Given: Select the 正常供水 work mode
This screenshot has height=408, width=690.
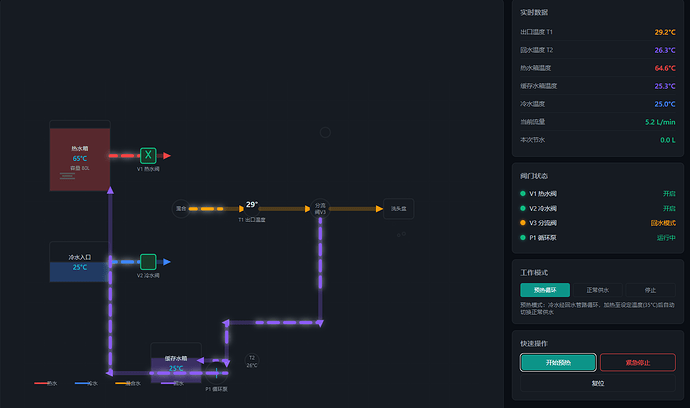Looking at the screenshot, I should tap(598, 290).
